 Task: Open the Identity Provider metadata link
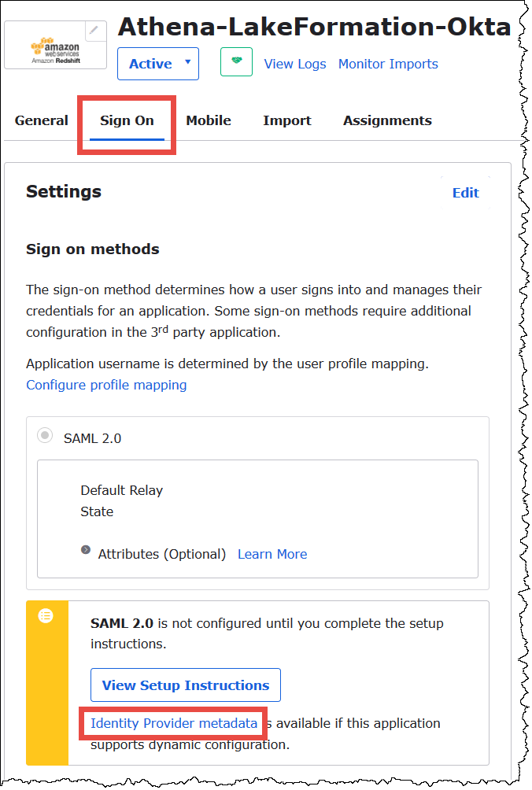point(172,723)
